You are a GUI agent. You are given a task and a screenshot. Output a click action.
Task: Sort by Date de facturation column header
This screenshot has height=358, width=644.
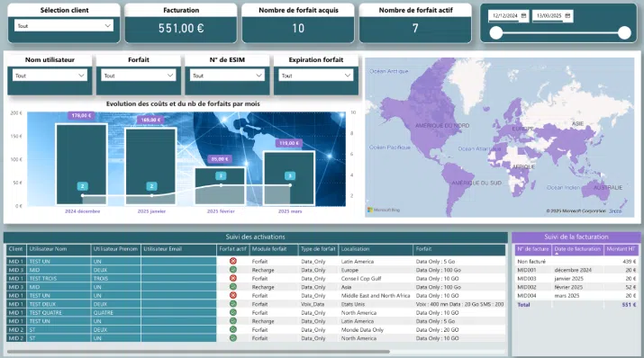tap(577, 249)
